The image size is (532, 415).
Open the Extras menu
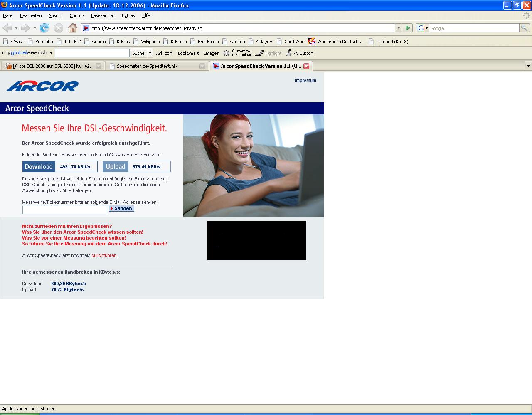pyautogui.click(x=128, y=15)
